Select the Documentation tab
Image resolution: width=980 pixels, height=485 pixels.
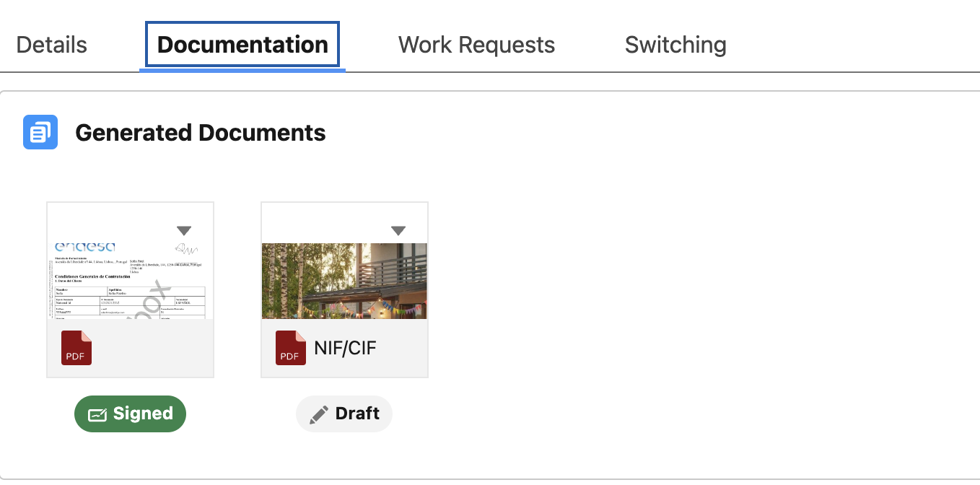click(x=242, y=45)
